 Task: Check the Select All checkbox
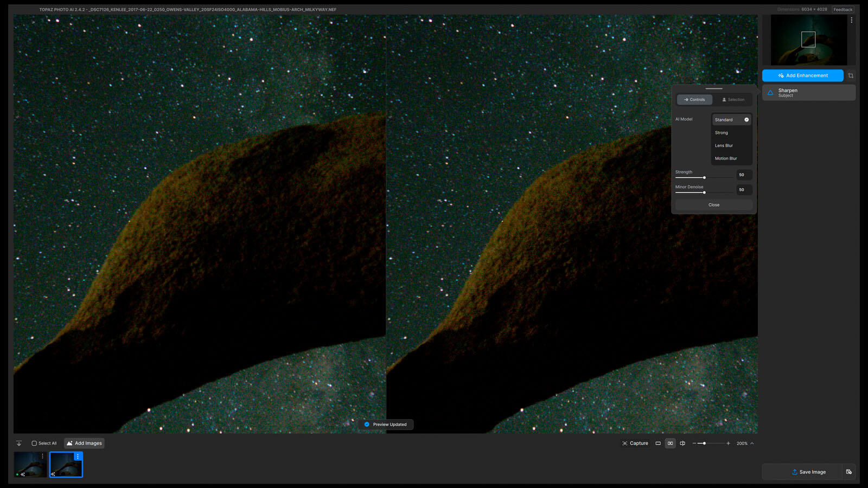[x=34, y=444]
